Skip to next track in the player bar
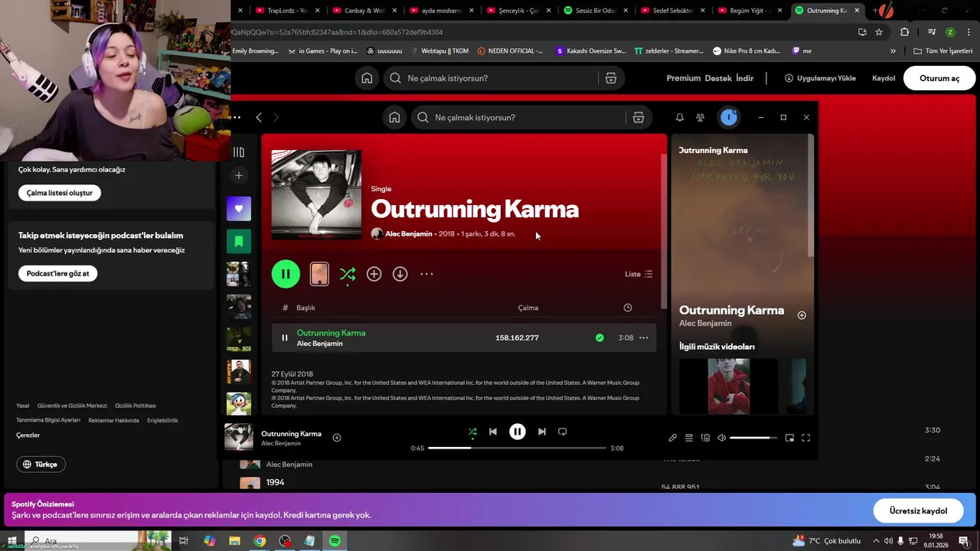980x551 pixels. [x=542, y=432]
